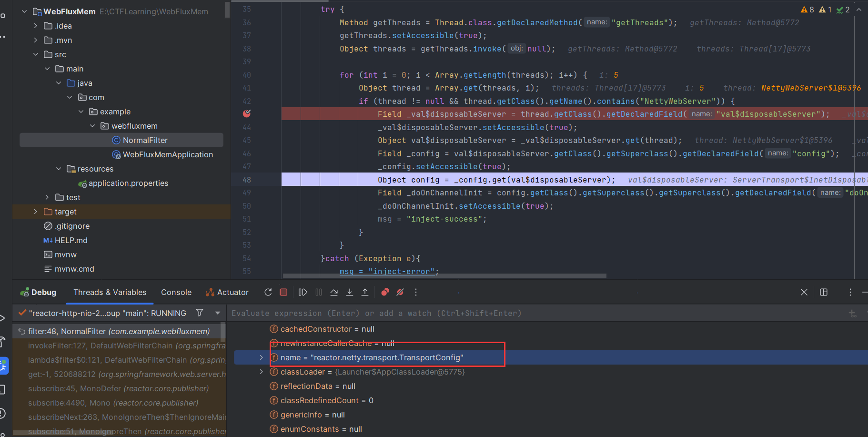868x437 pixels.
Task: Open the thread selector dropdown arrow
Action: pos(218,313)
